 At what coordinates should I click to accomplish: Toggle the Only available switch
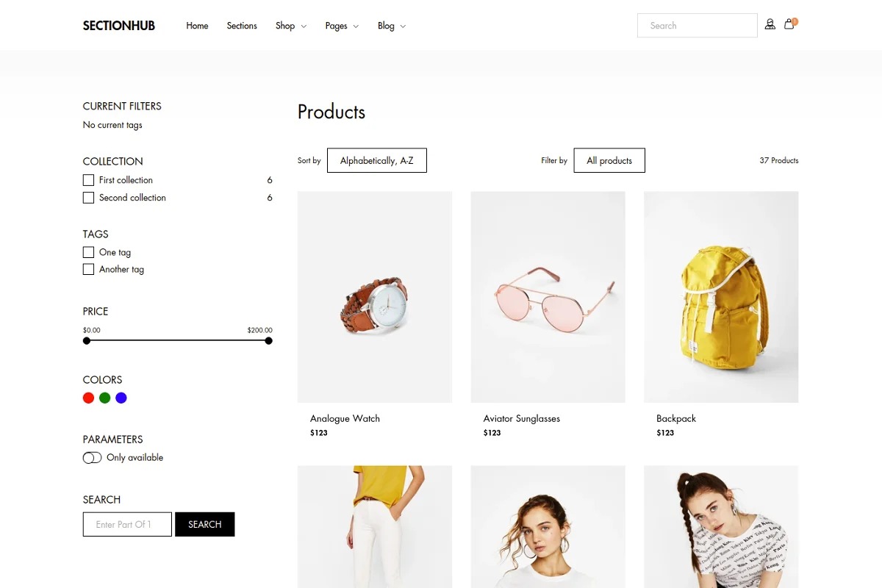92,458
